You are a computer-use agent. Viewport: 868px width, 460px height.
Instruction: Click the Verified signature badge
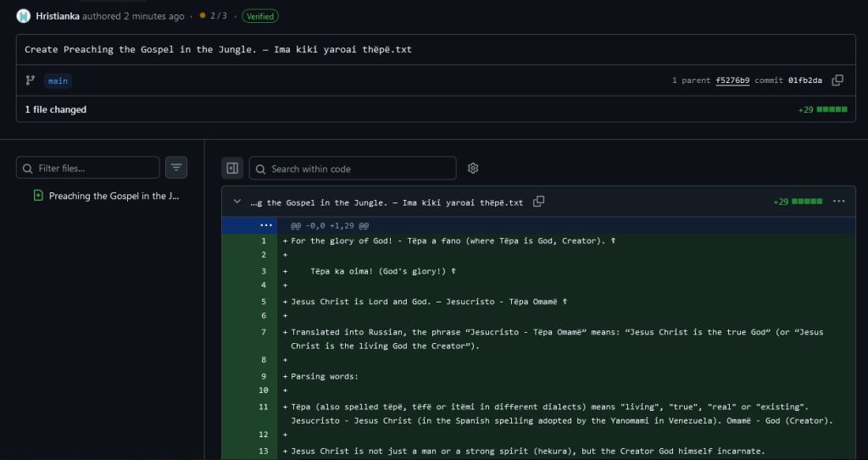[260, 16]
